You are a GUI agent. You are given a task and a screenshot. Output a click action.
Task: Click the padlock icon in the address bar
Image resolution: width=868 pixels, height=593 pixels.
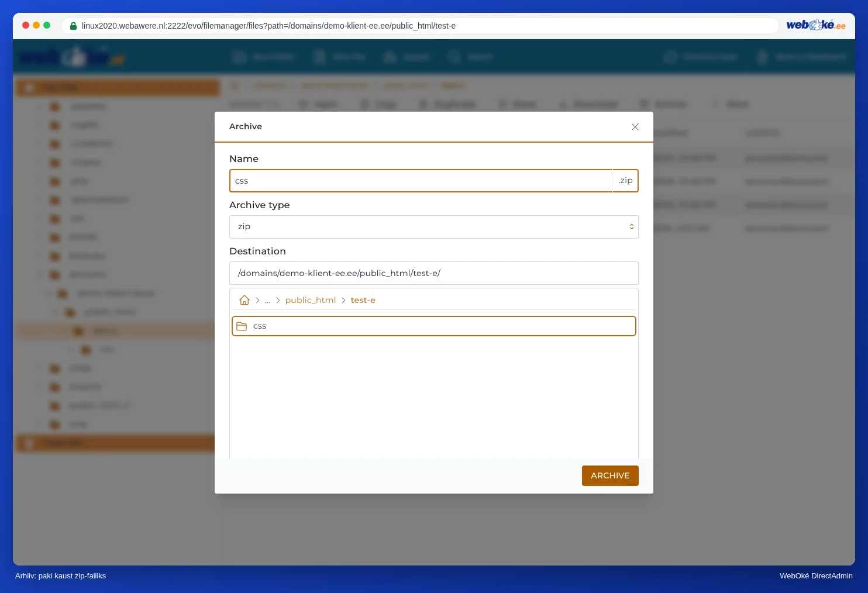73,26
